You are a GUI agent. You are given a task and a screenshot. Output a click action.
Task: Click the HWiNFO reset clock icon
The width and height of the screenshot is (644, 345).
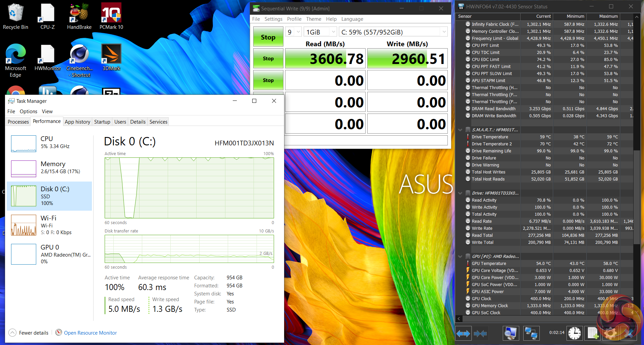click(x=574, y=333)
